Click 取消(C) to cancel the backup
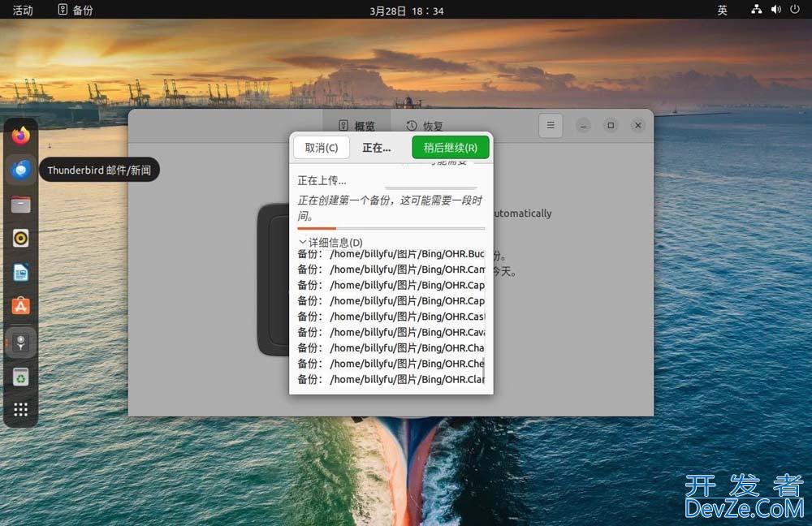Screen dimensions: 812x526 point(322,148)
